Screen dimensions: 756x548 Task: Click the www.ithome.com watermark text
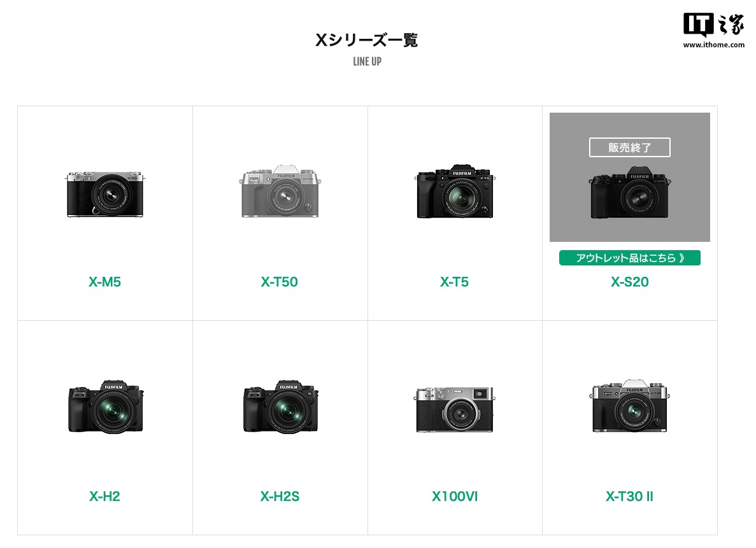(713, 45)
